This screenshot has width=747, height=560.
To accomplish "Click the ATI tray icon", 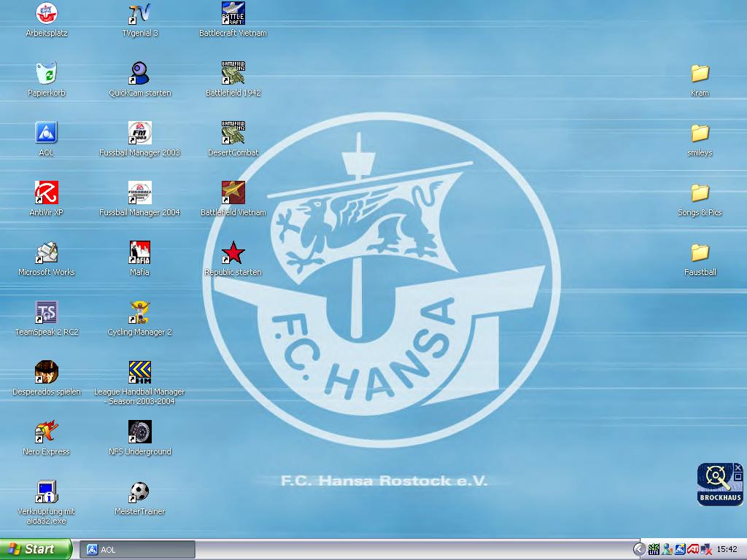I will point(693,549).
